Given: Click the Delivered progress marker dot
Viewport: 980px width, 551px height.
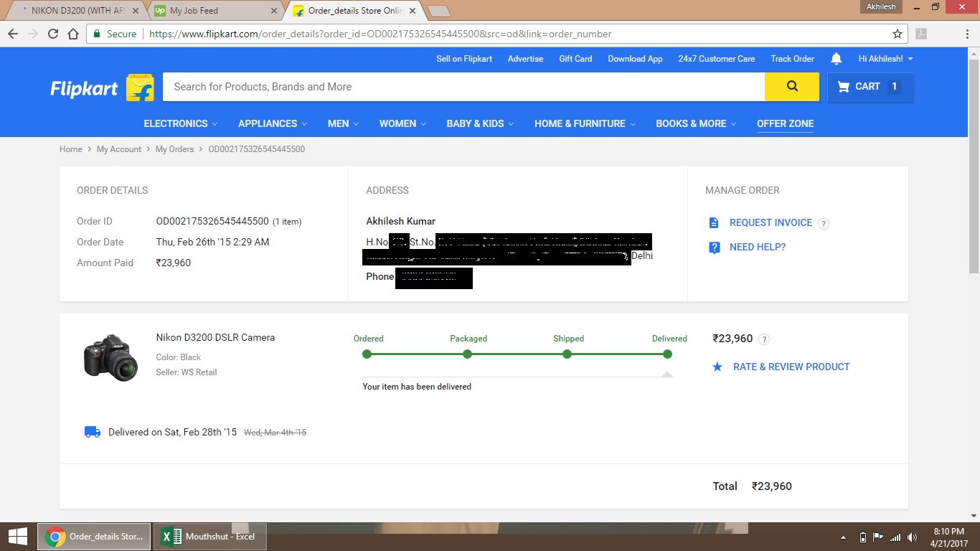Looking at the screenshot, I should (667, 354).
